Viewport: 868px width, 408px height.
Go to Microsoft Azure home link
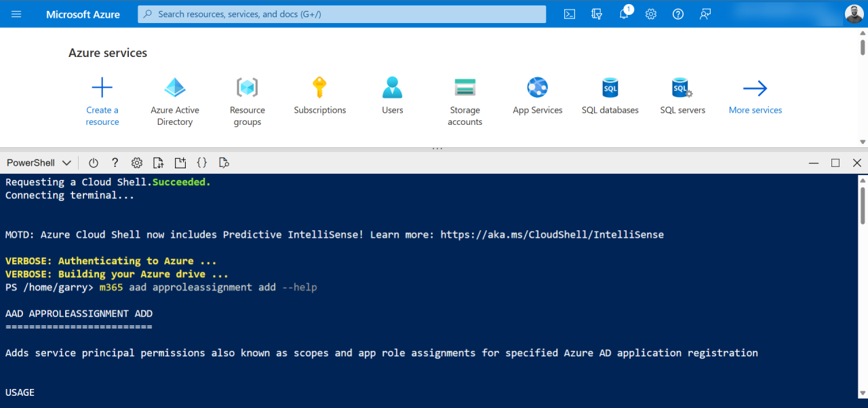[83, 14]
